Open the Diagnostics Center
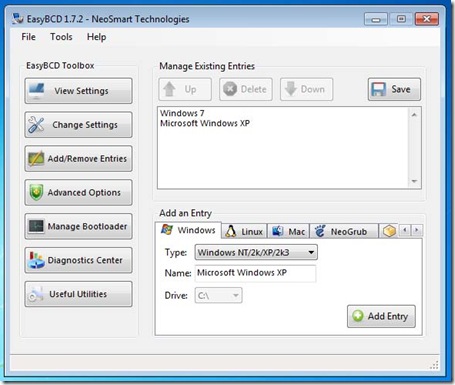The image size is (455, 385). [78, 260]
